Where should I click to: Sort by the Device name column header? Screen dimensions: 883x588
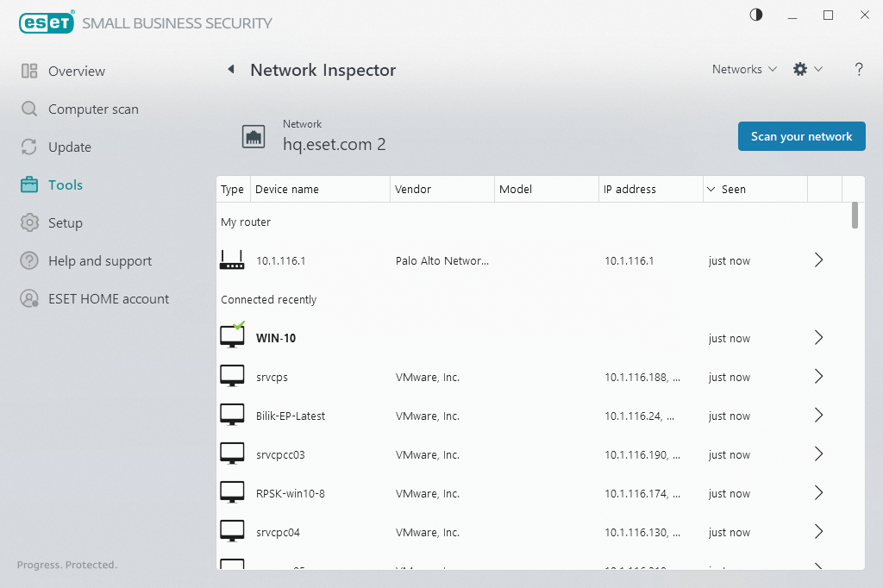click(287, 190)
